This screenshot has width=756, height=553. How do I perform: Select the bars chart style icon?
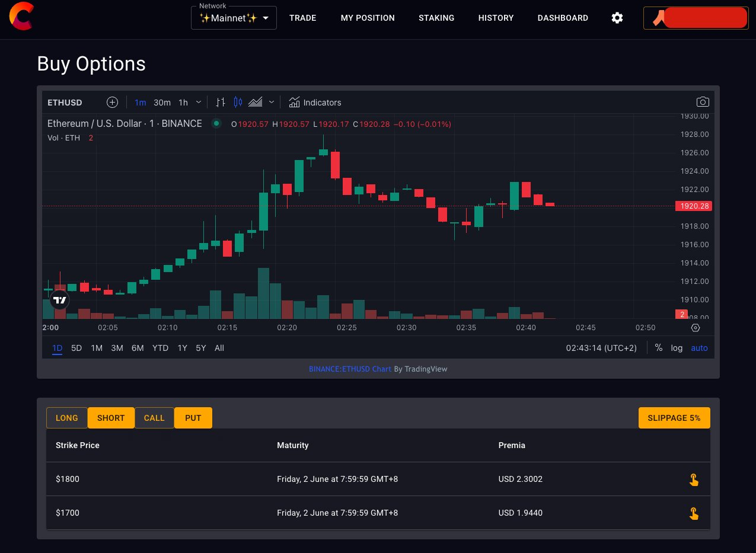tap(221, 103)
